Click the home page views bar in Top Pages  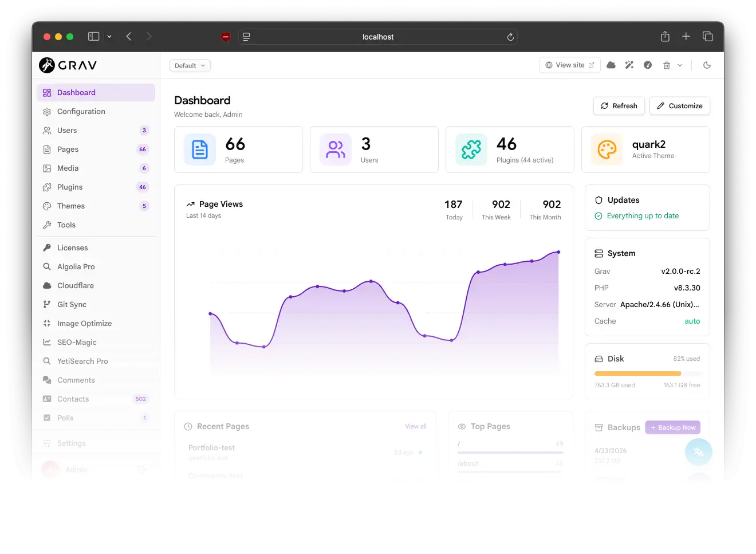coord(510,453)
